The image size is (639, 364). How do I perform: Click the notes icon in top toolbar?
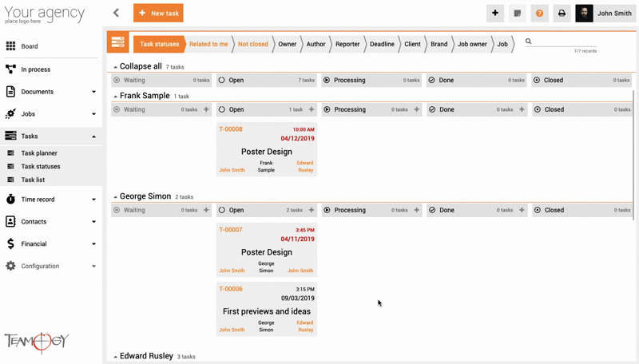click(518, 14)
